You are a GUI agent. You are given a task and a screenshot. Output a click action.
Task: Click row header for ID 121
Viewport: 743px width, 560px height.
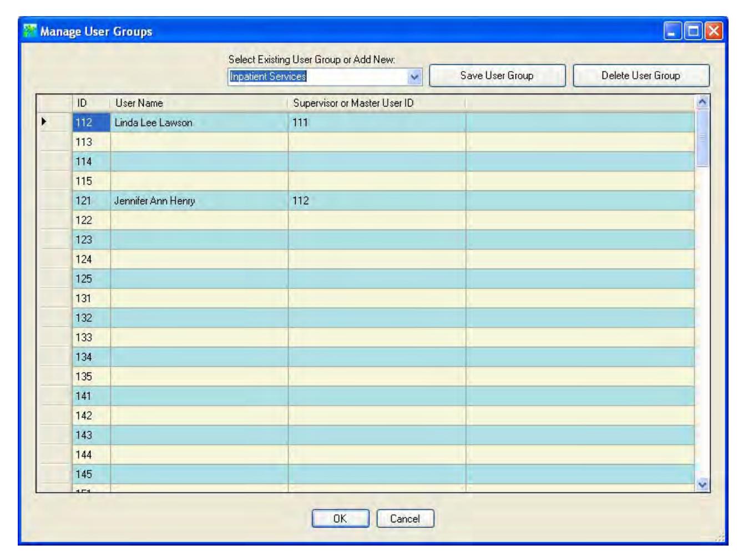(55, 201)
